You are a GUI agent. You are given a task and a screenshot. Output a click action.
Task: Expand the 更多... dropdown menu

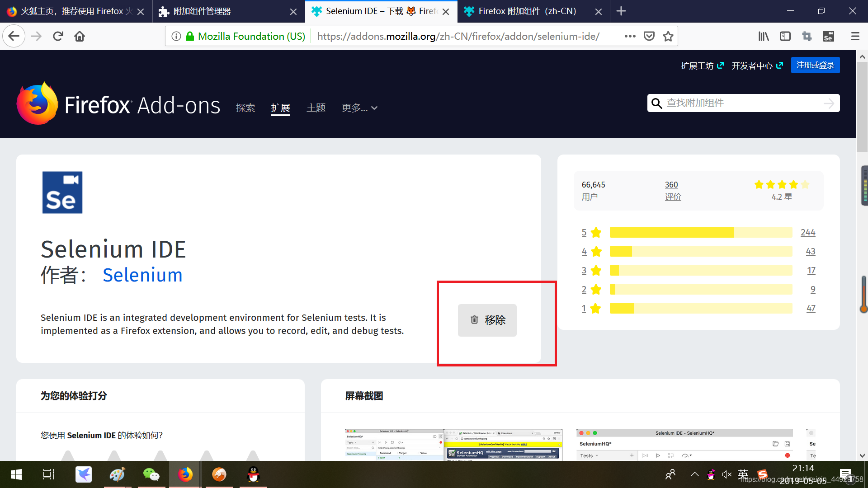tap(359, 108)
